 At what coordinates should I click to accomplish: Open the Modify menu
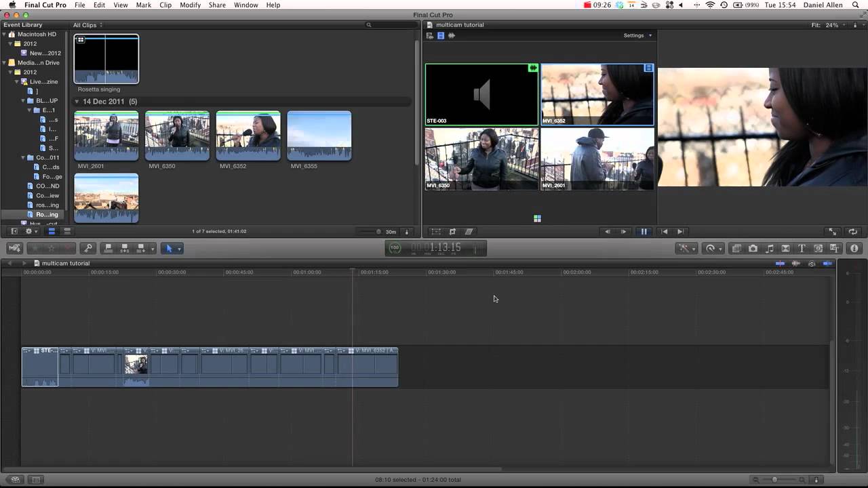(190, 5)
